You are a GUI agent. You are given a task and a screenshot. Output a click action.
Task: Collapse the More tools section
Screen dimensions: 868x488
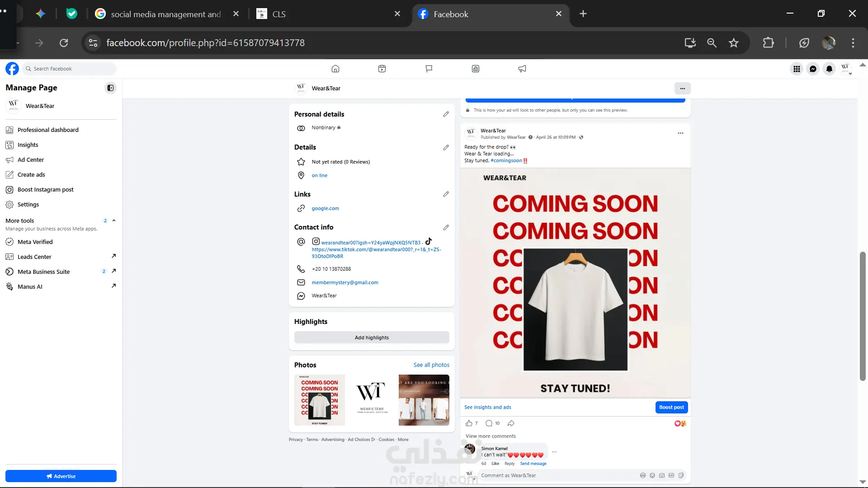114,221
